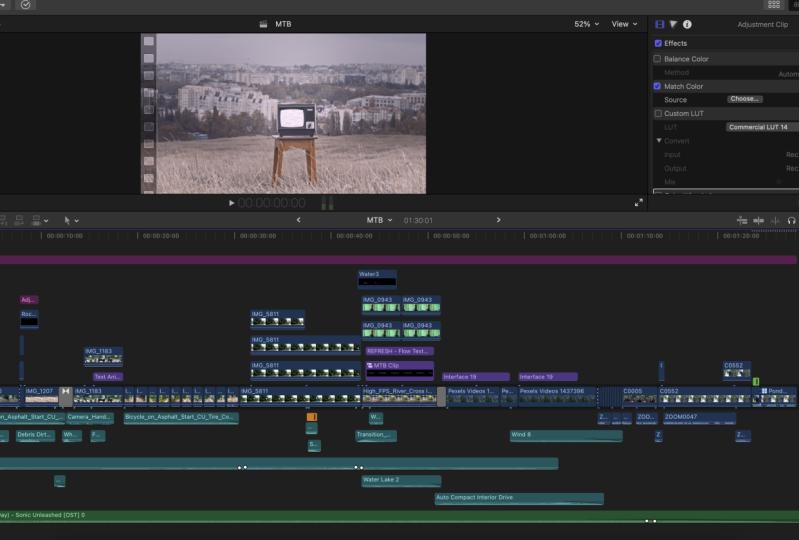
Task: Disable the Match Color checkbox
Action: point(658,86)
